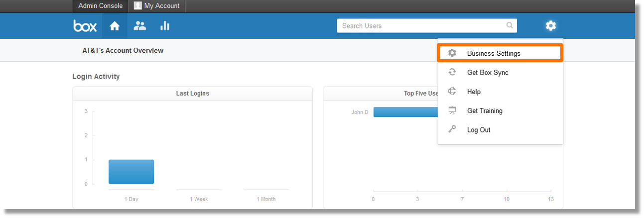Screen dimensions: 644x218
Task: Choose Get Box Sync from menu
Action: 500,72
